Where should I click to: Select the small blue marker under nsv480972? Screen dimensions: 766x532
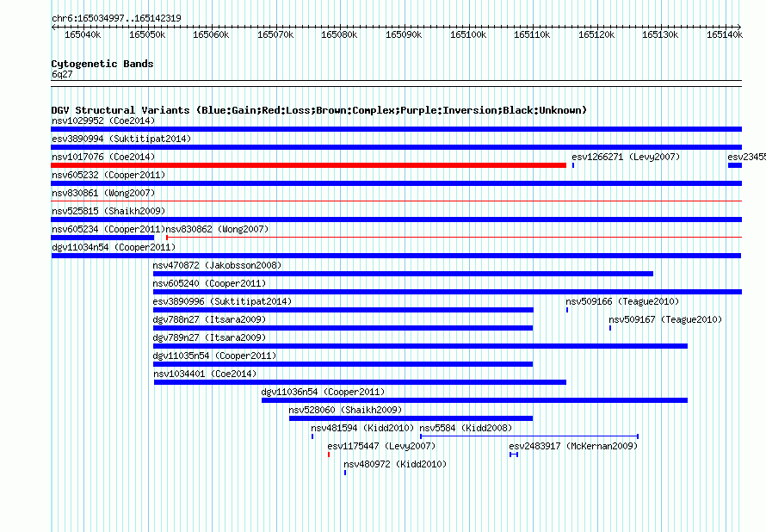(x=345, y=473)
